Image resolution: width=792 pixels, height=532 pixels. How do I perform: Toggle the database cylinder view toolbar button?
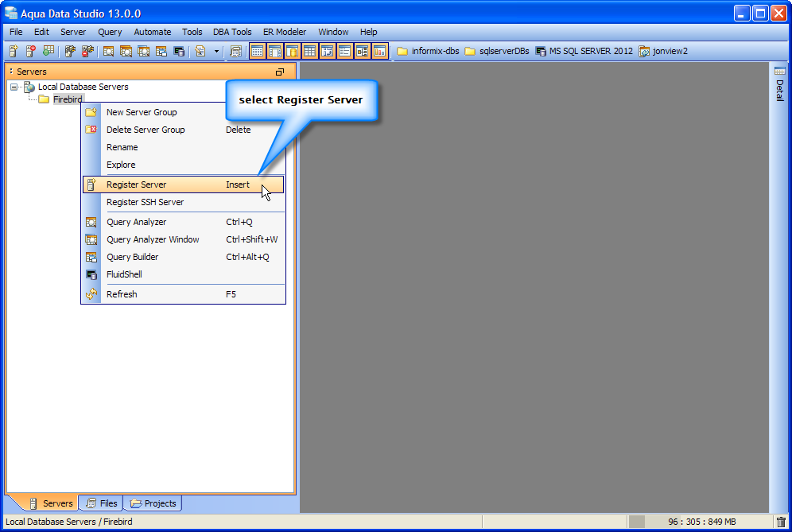coord(293,51)
